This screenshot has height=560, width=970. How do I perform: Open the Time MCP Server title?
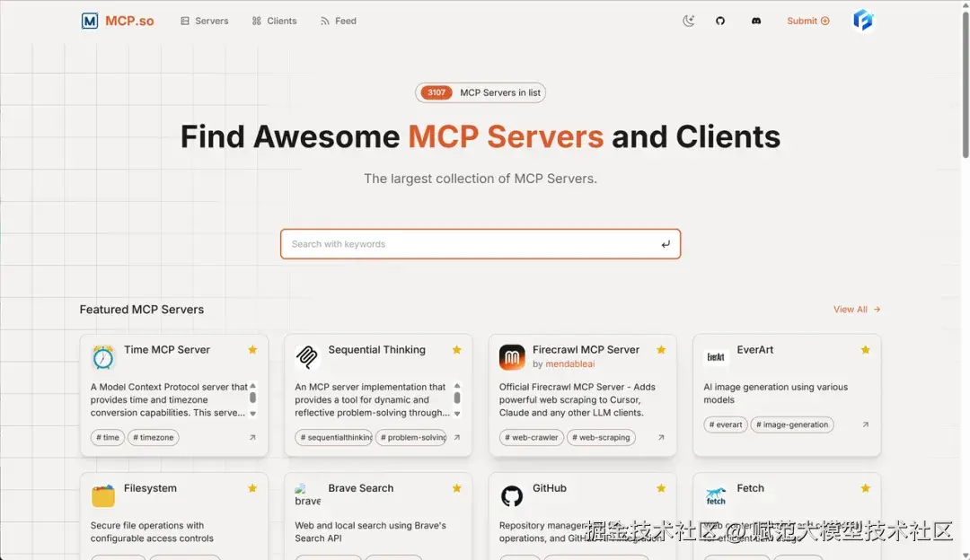pyautogui.click(x=167, y=350)
